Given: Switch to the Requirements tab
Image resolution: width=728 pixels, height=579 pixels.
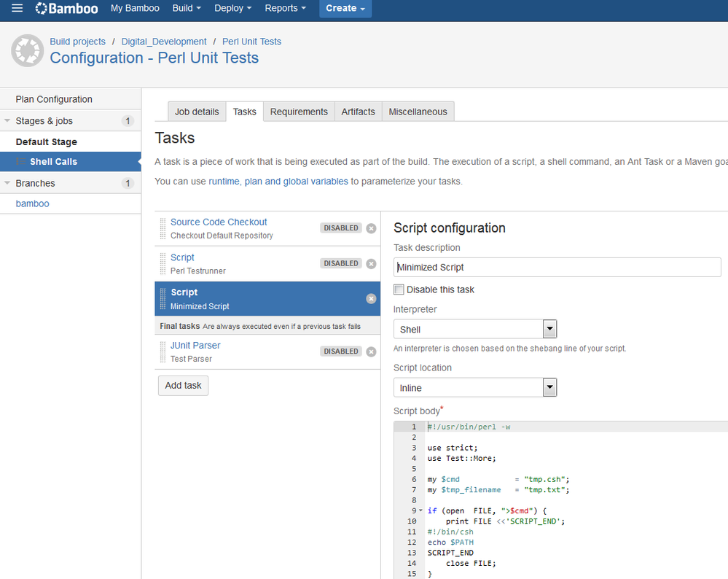Looking at the screenshot, I should point(299,112).
